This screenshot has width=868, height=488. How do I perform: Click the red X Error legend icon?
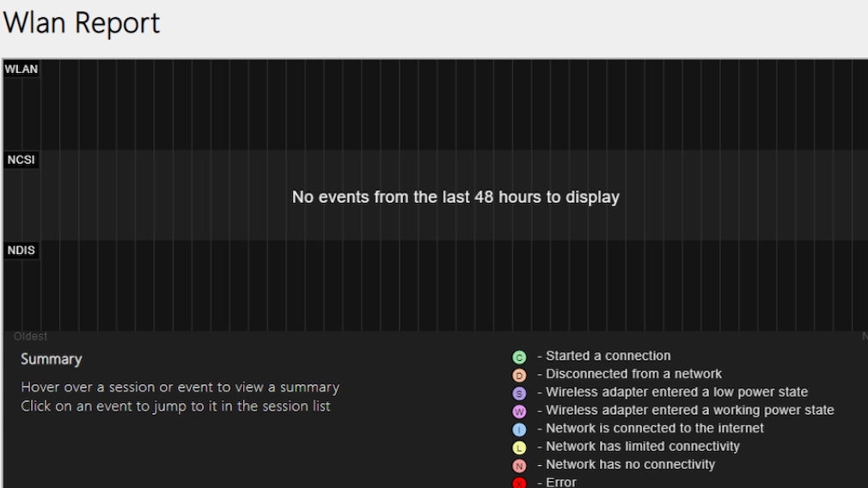tap(519, 482)
